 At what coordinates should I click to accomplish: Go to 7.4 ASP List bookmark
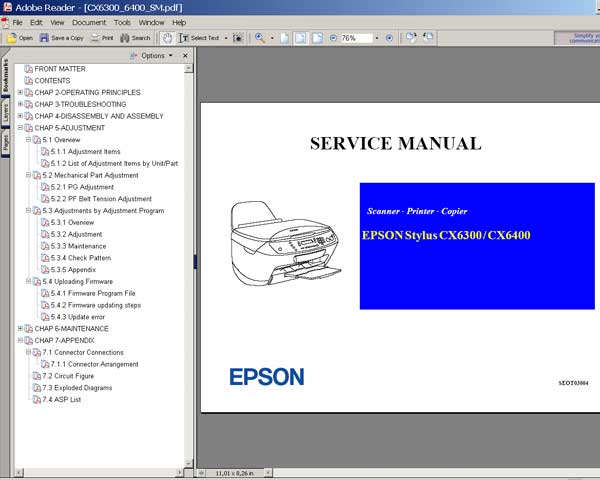62,400
